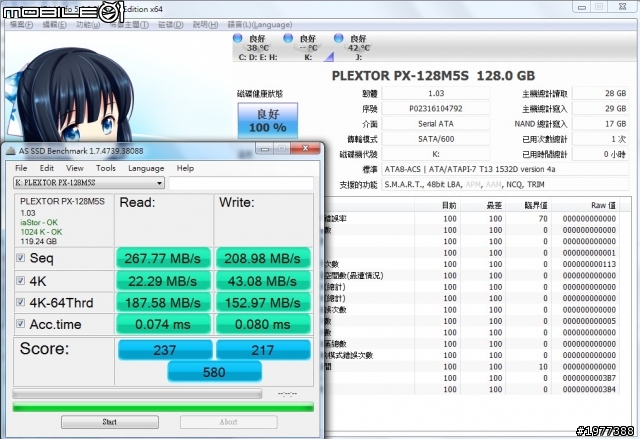The image size is (640, 439).
Task: Click the 良好 100 % health status button
Action: click(268, 121)
